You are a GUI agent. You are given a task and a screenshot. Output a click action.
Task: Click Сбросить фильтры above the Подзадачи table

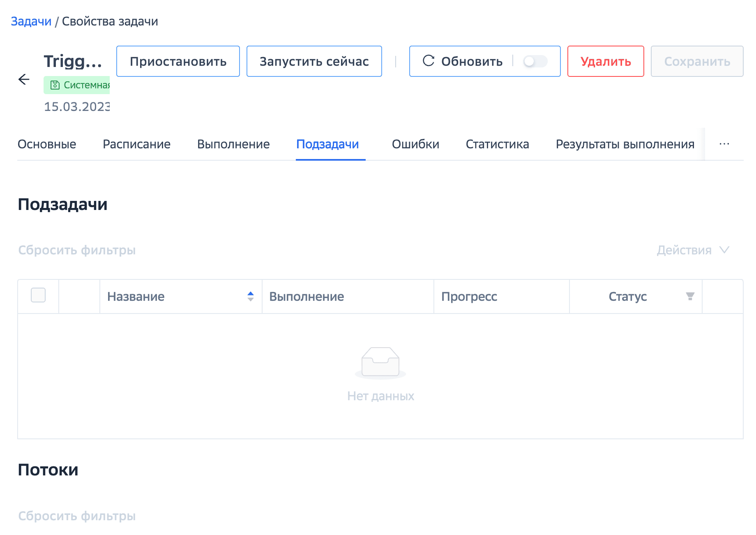tap(77, 250)
